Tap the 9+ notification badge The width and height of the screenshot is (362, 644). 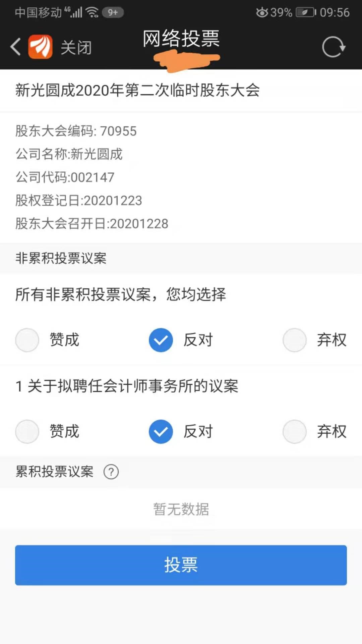pos(113,12)
